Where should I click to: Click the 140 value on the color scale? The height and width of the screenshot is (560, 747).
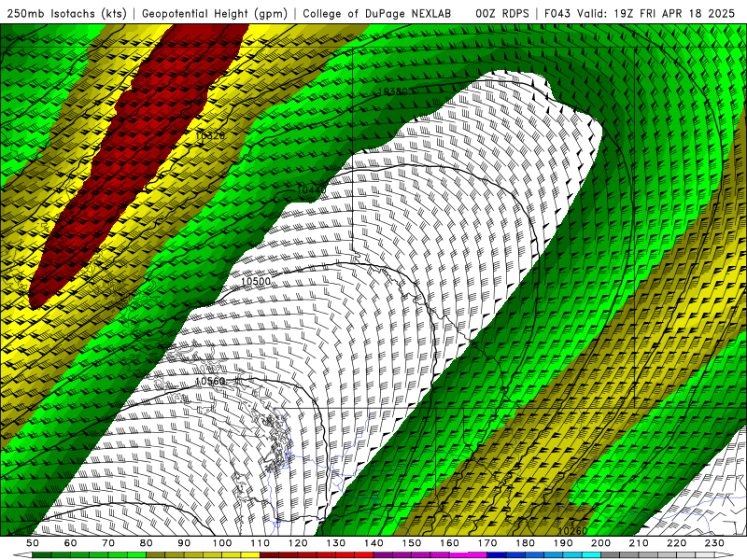[x=373, y=543]
